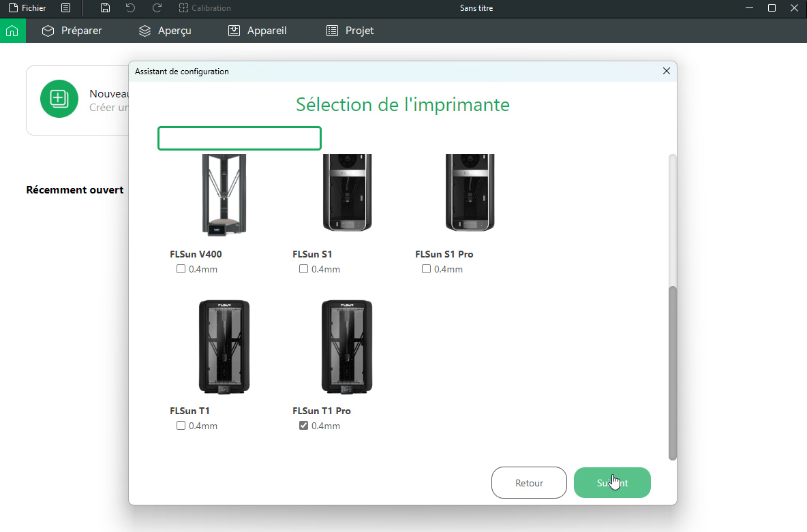Switch to the Appareil tab

point(258,31)
